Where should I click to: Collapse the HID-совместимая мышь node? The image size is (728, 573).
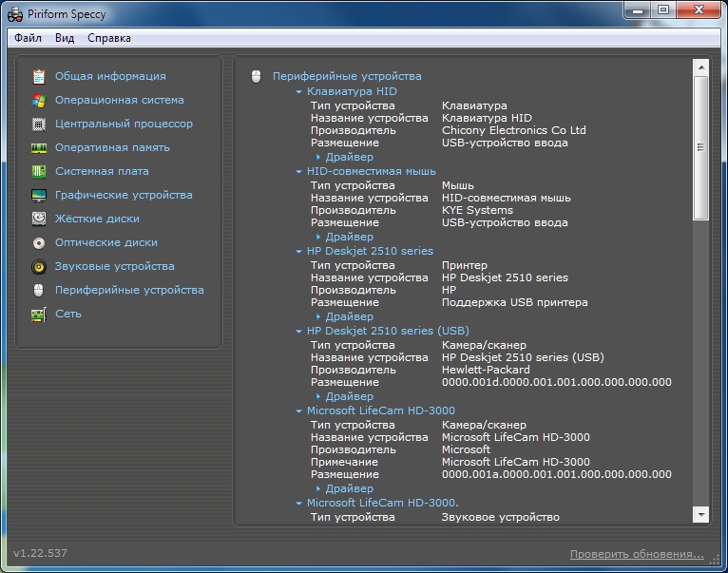[x=299, y=172]
